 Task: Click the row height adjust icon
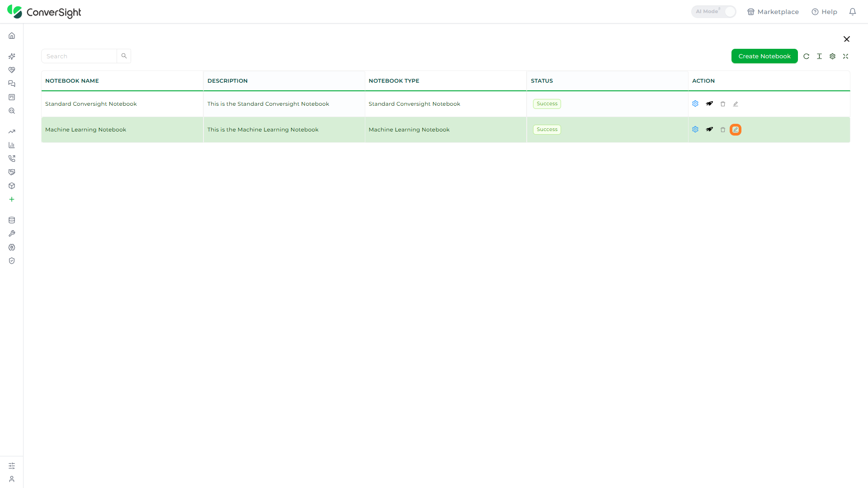819,56
